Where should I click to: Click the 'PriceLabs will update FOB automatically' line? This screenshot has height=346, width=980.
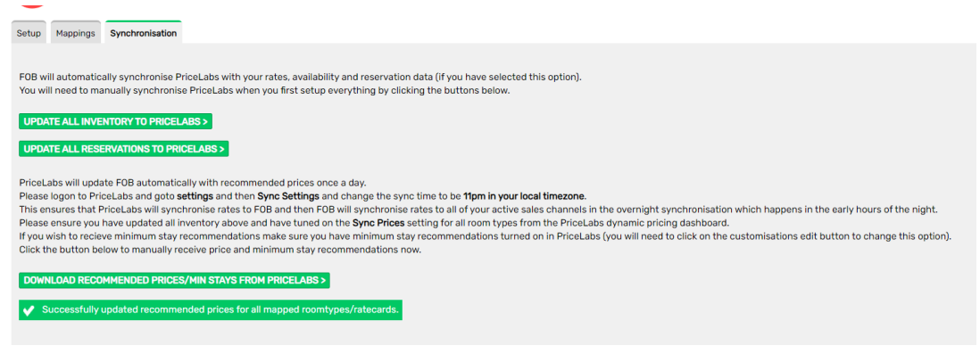click(193, 183)
